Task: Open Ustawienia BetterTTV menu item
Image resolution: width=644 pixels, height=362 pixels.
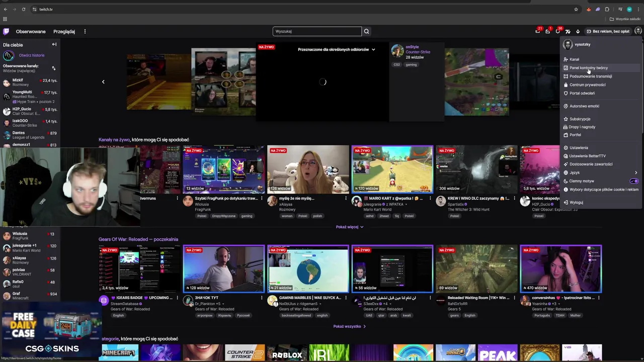Action: click(601, 156)
